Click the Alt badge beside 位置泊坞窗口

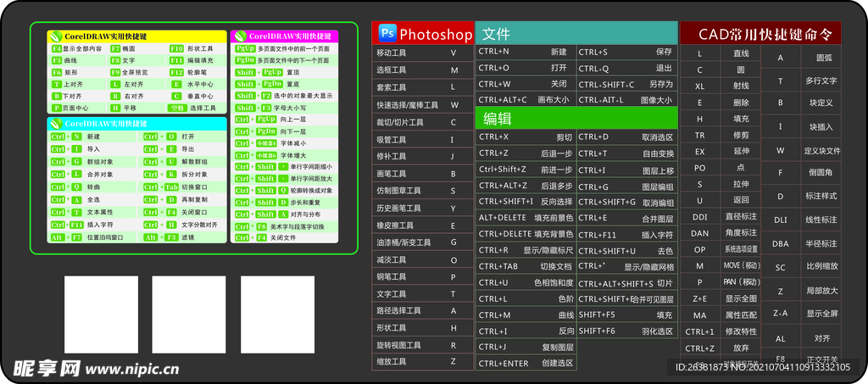pos(58,237)
